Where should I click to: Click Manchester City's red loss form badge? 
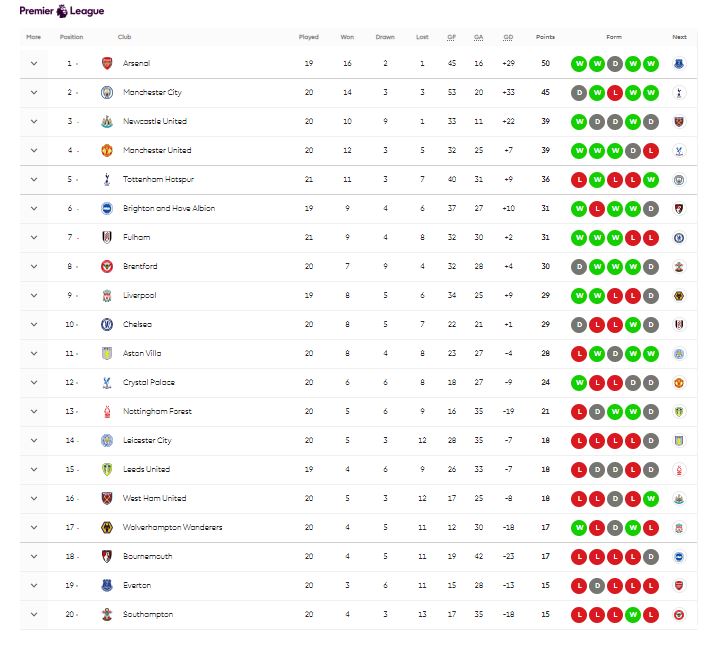pyautogui.click(x=614, y=92)
